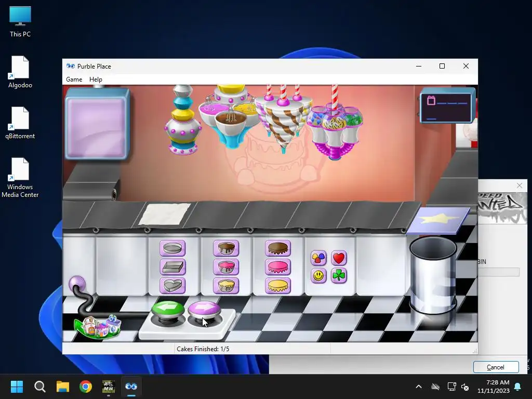Click the star-marked shipping pad
532x399 pixels.
pyautogui.click(x=438, y=220)
